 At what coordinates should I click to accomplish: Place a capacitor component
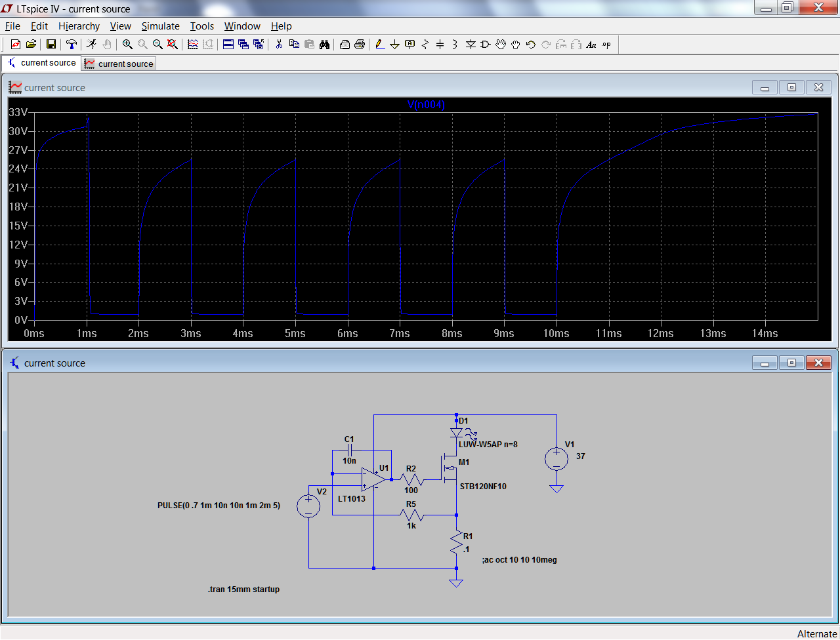point(440,45)
